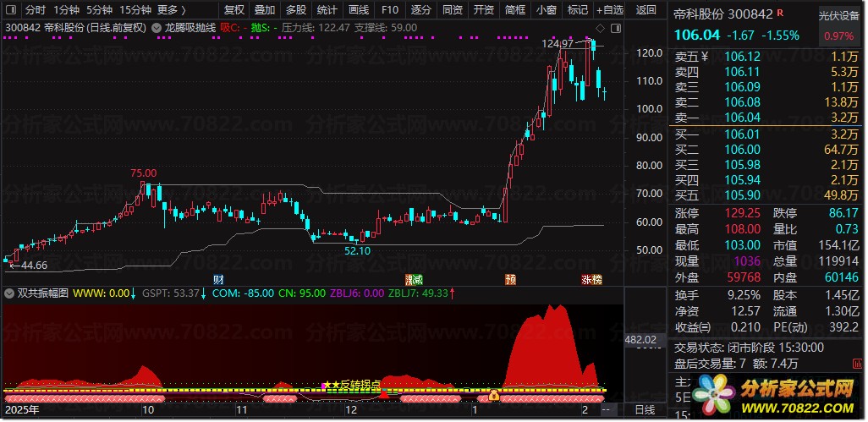Viewport: 868px width, 422px height.
Task: Click the 预 forecast marker icon
Action: point(510,279)
